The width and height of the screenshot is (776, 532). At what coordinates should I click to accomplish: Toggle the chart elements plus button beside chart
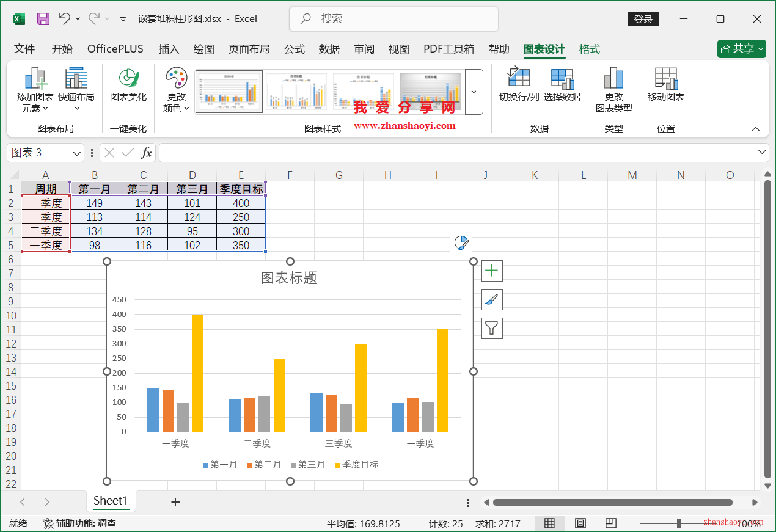point(492,271)
